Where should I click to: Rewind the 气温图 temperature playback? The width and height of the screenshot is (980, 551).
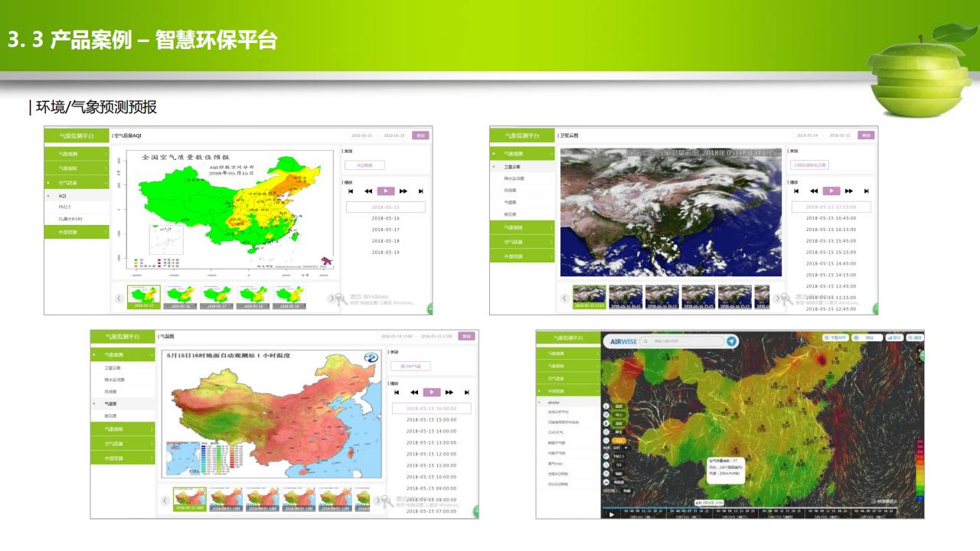pos(414,392)
